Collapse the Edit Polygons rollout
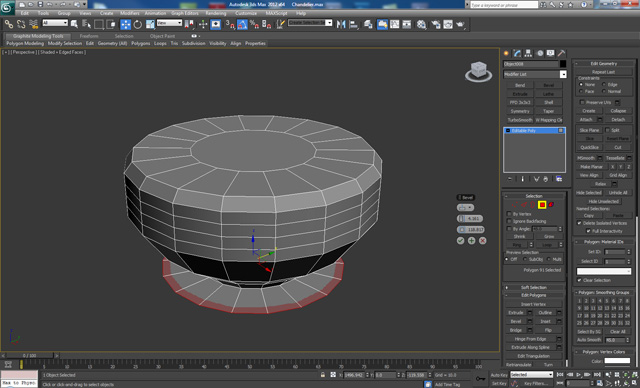The image size is (640, 388). [x=533, y=295]
